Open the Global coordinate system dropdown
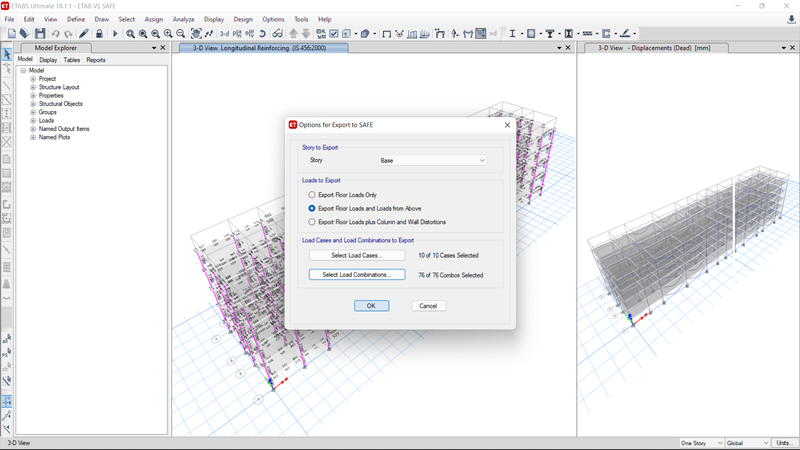800x450 pixels. click(x=747, y=443)
